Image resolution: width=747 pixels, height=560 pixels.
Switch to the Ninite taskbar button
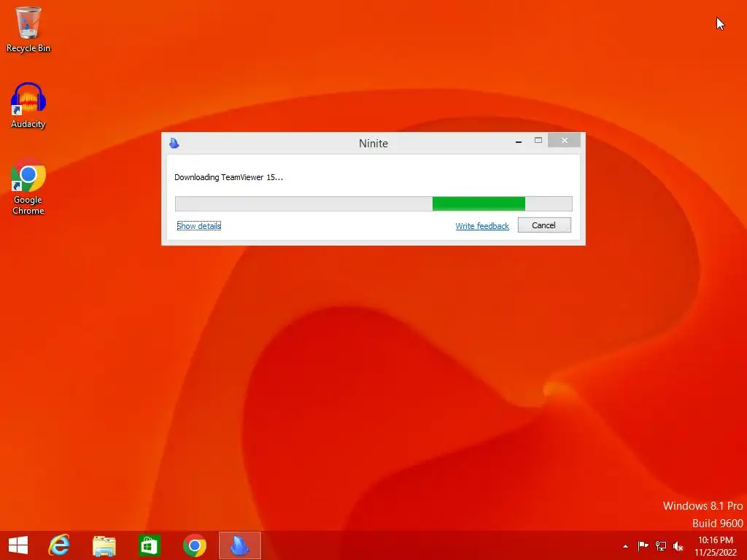coord(239,545)
